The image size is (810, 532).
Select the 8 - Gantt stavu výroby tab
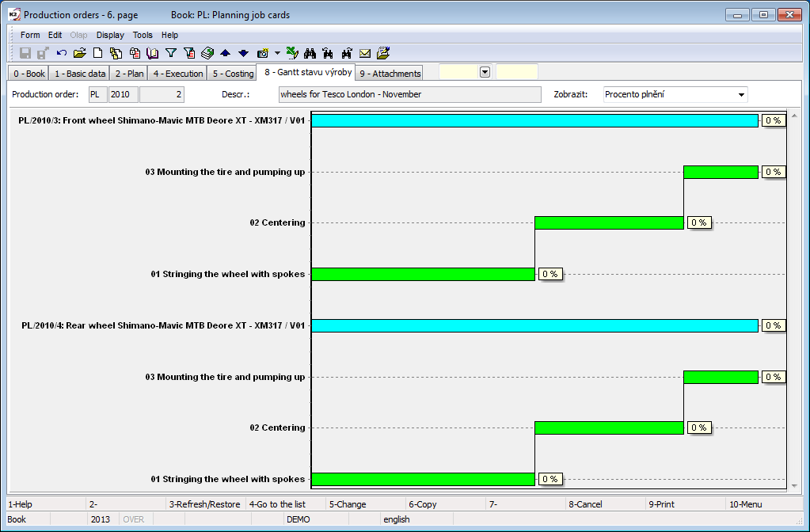[x=308, y=72]
